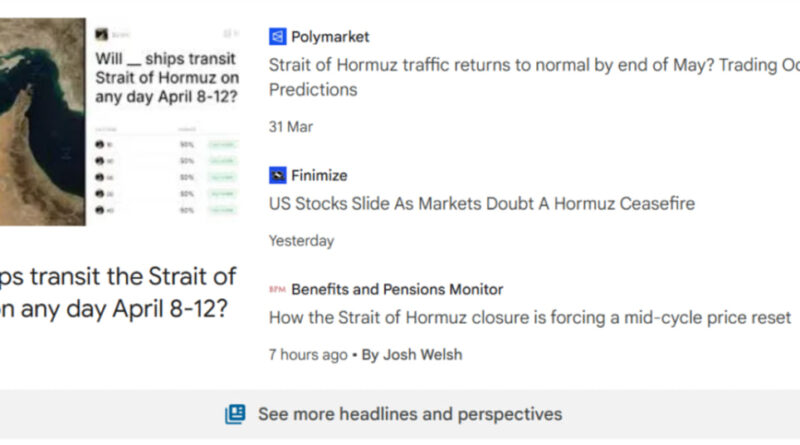The height and width of the screenshot is (445, 800).
Task: Open the mid-cycle price reset article
Action: [x=529, y=318]
